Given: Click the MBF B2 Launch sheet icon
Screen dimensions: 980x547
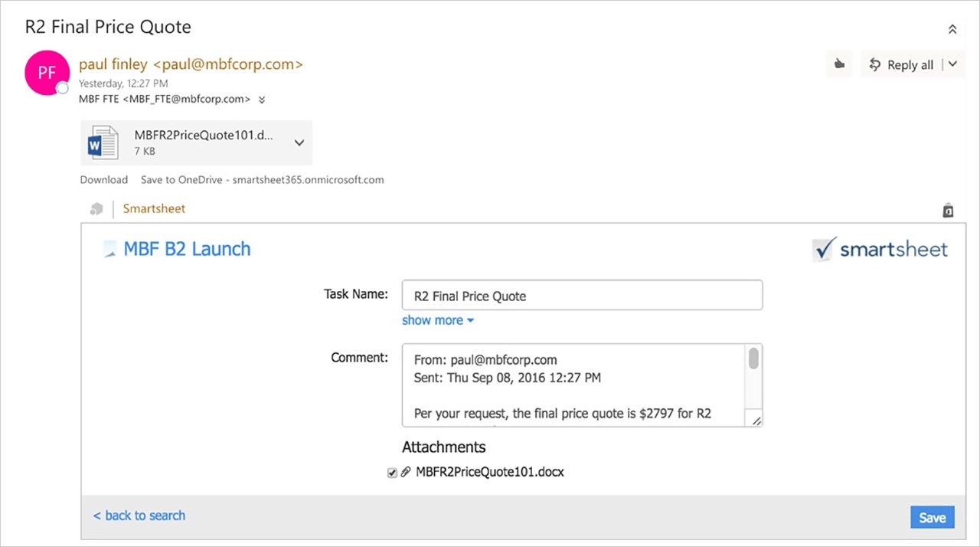Looking at the screenshot, I should point(110,249).
